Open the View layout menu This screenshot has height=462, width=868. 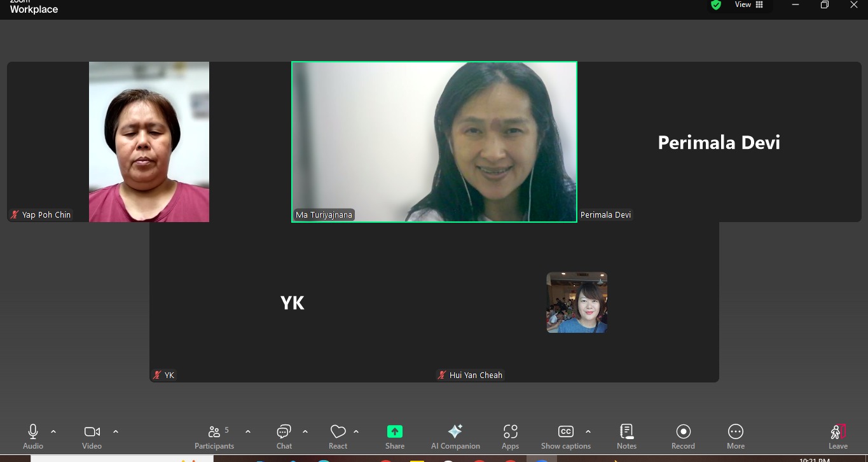(749, 5)
